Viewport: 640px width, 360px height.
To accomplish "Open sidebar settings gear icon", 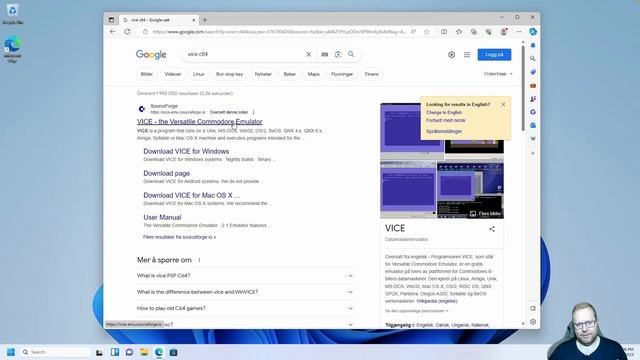I will coord(533,322).
